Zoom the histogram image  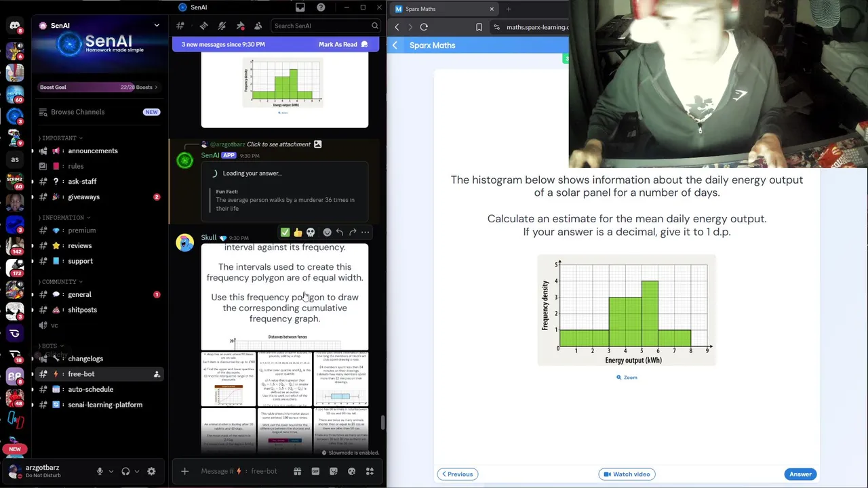pyautogui.click(x=627, y=378)
